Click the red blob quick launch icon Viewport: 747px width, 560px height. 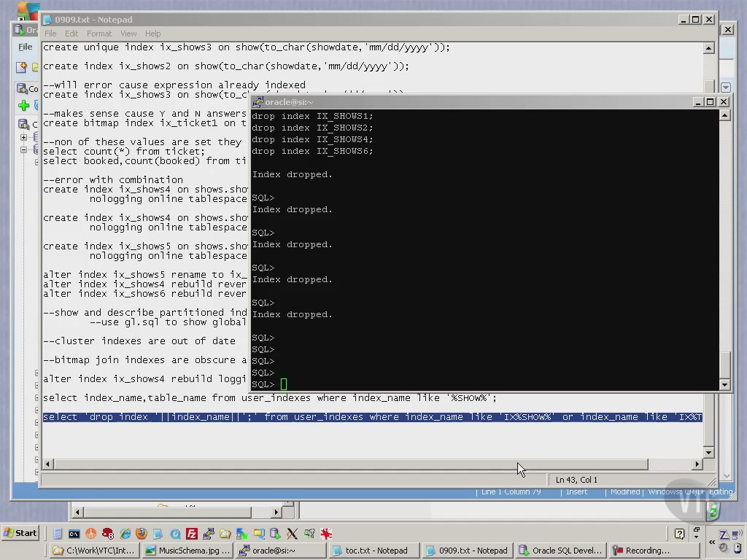point(108,534)
